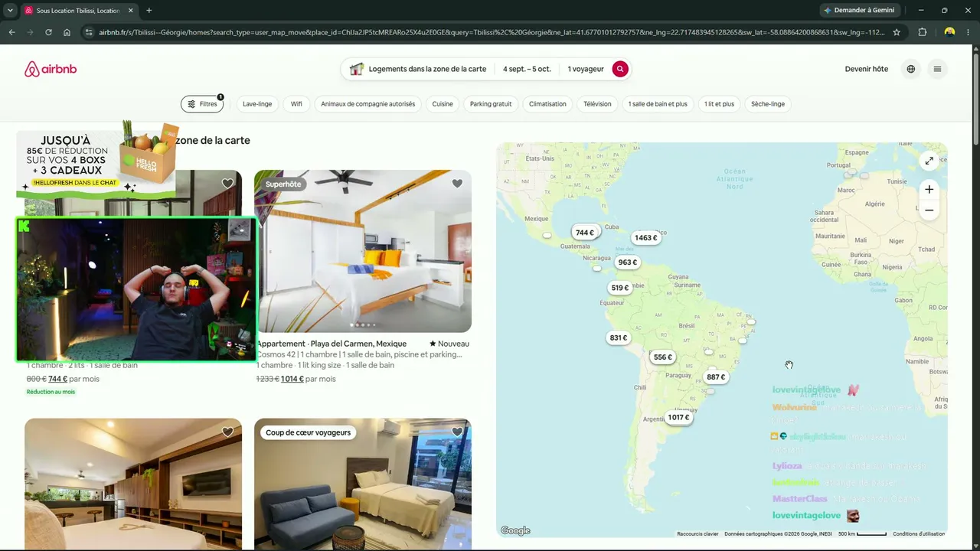This screenshot has height=551, width=980.
Task: Open the Chrome tab search dropdown
Action: click(x=10, y=11)
